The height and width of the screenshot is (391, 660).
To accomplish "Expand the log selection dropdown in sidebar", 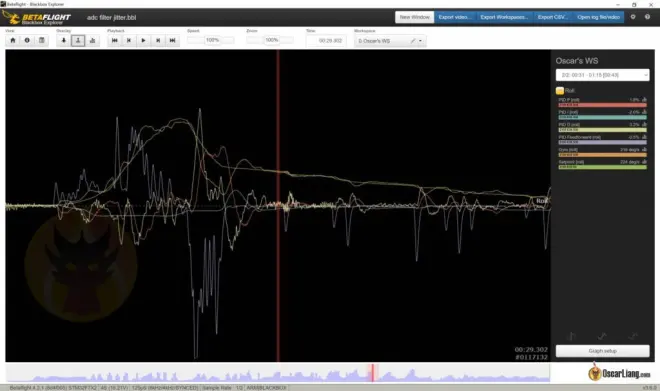I will click(x=602, y=75).
